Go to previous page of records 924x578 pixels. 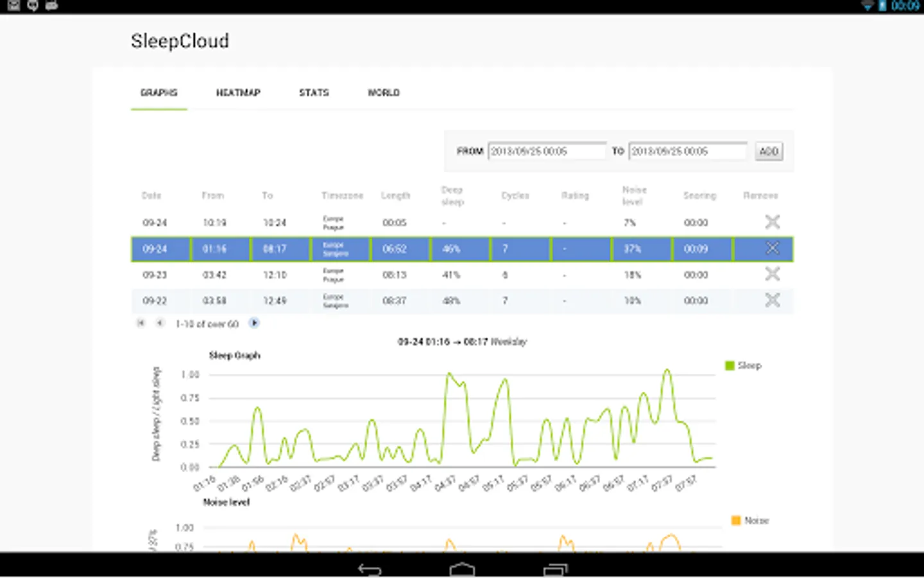[x=160, y=323]
